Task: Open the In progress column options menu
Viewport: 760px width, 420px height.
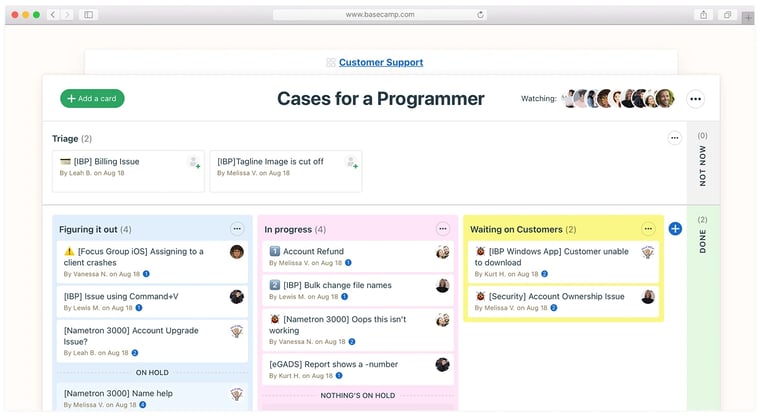Action: (443, 229)
